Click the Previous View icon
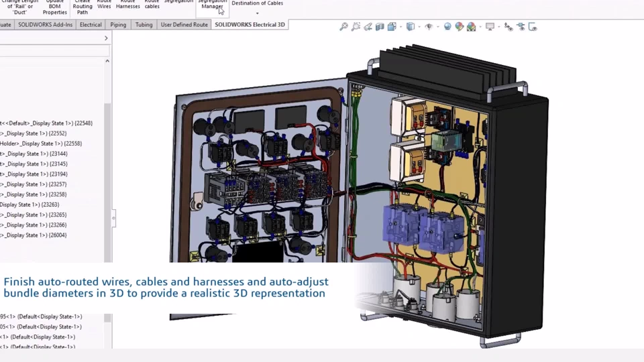644x362 pixels. (x=368, y=27)
